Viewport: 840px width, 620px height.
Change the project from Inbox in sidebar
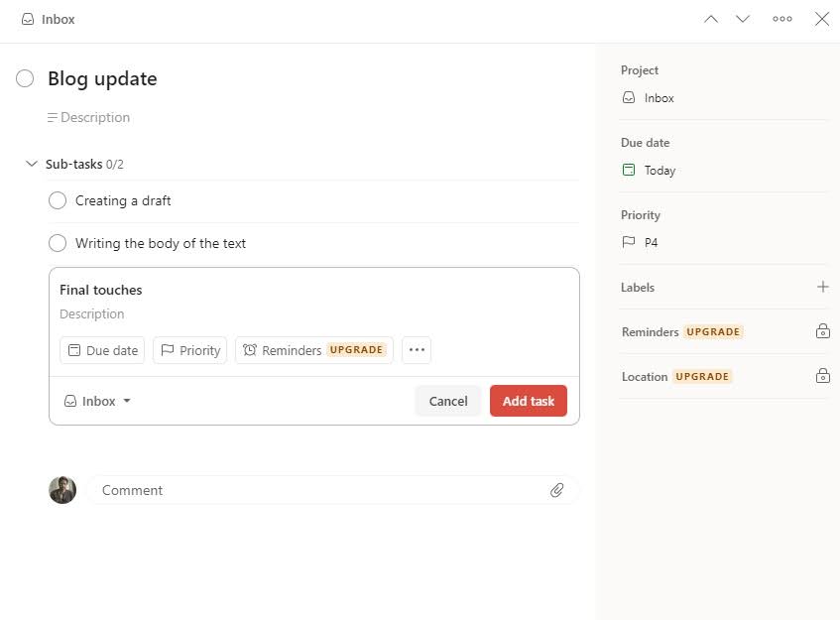pos(649,98)
